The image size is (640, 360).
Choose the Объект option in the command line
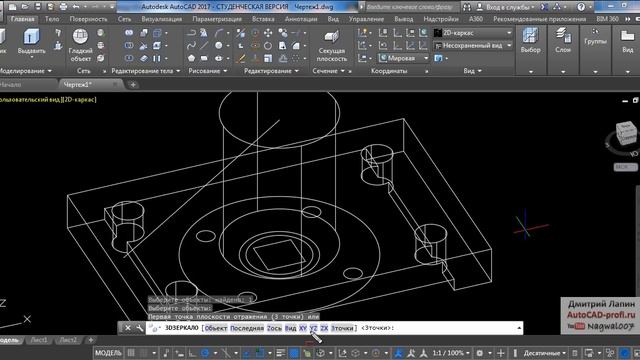coord(216,328)
